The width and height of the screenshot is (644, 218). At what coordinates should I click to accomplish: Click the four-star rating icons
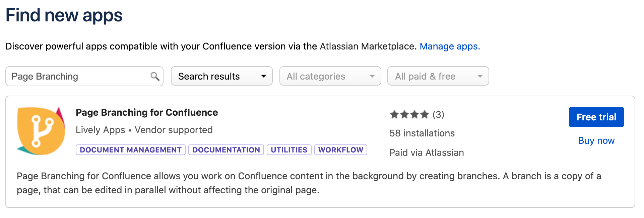(x=409, y=115)
